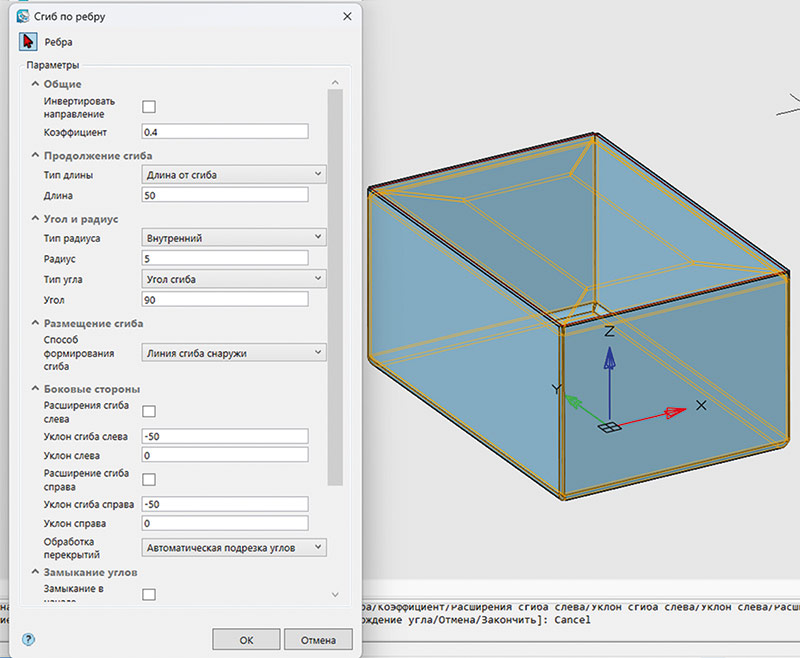The width and height of the screenshot is (800, 658).
Task: Open help via the question mark icon
Action: [x=28, y=639]
